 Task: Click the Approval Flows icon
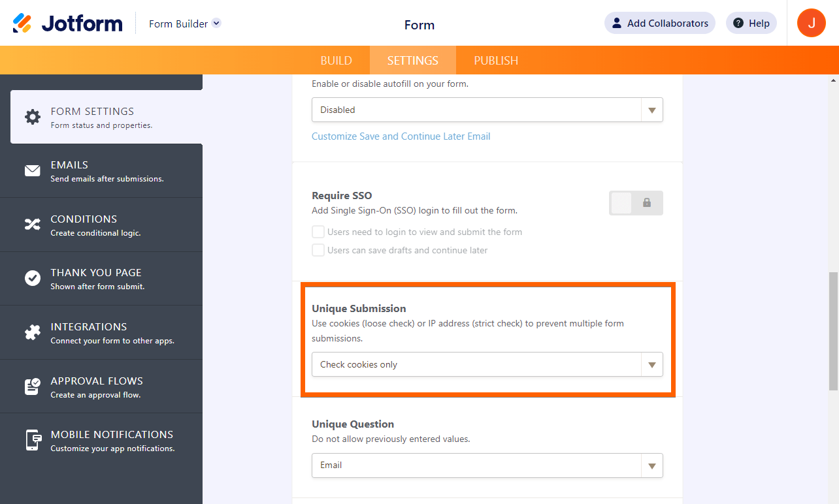pos(33,386)
